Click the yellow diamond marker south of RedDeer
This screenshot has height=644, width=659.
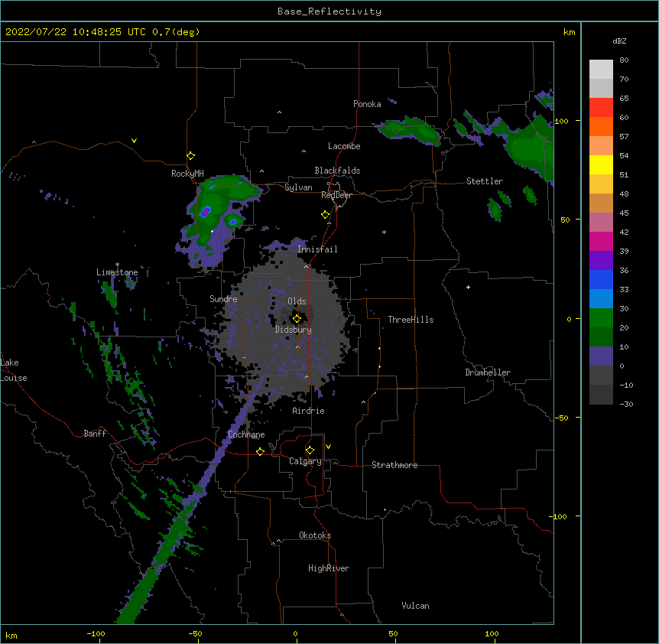tap(326, 215)
